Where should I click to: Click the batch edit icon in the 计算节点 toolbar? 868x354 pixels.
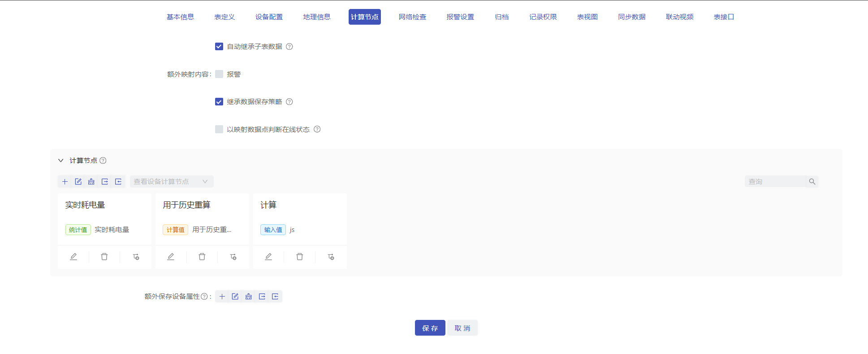coord(78,182)
